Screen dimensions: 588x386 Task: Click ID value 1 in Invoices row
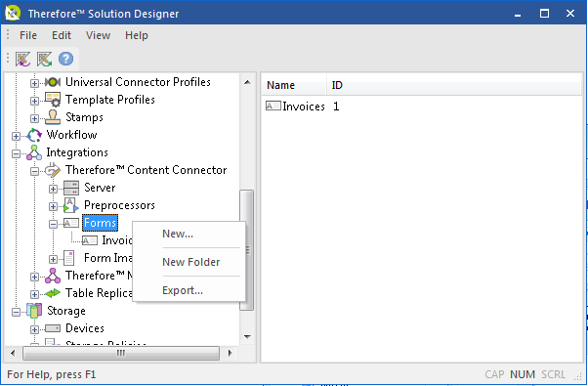pos(336,107)
